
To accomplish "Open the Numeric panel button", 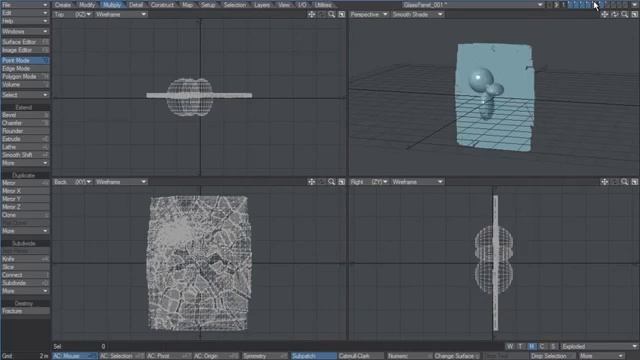I will (409, 356).
